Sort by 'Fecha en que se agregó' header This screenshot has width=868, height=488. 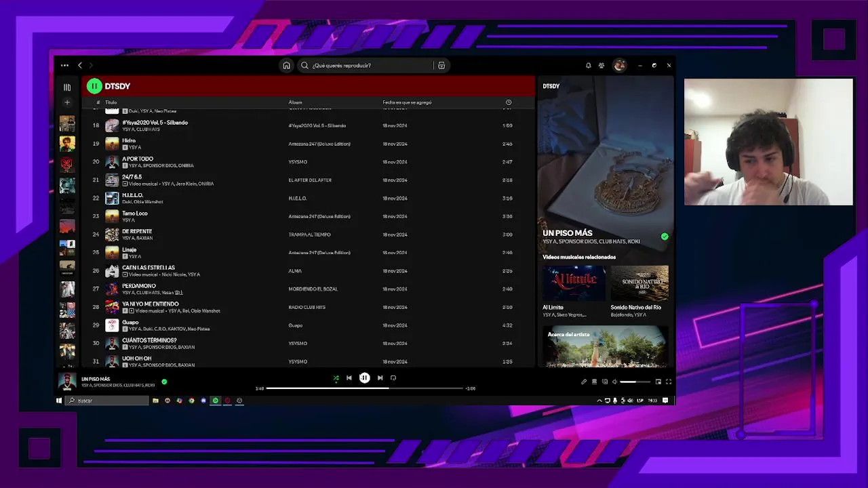point(407,102)
